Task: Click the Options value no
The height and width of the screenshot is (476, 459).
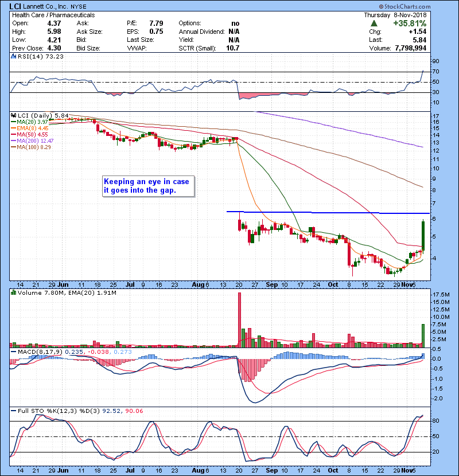Action: [x=235, y=24]
